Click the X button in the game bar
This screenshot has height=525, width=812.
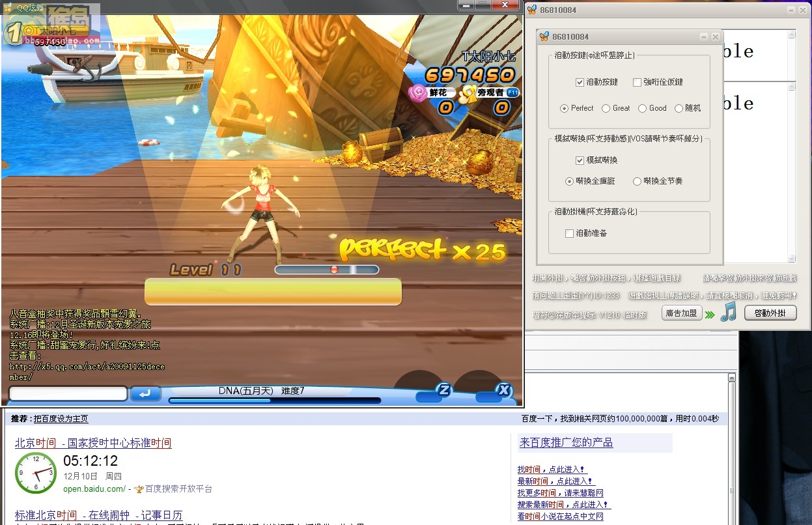coord(503,390)
